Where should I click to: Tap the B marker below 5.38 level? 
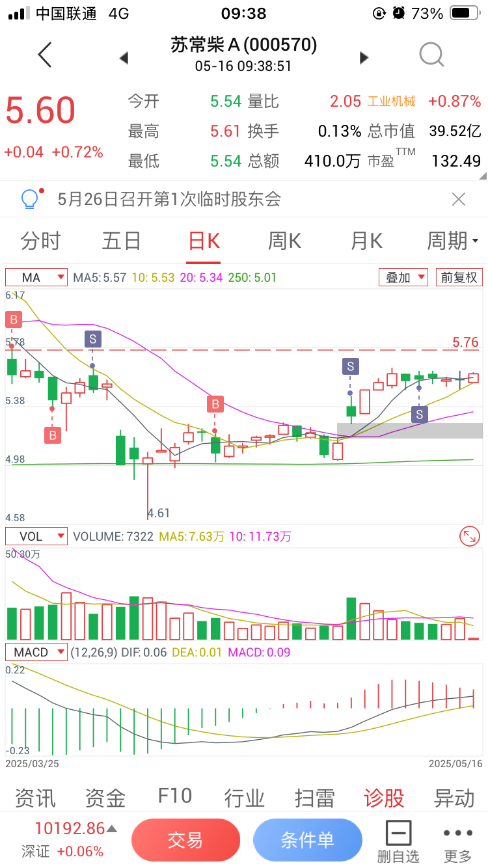(x=53, y=435)
